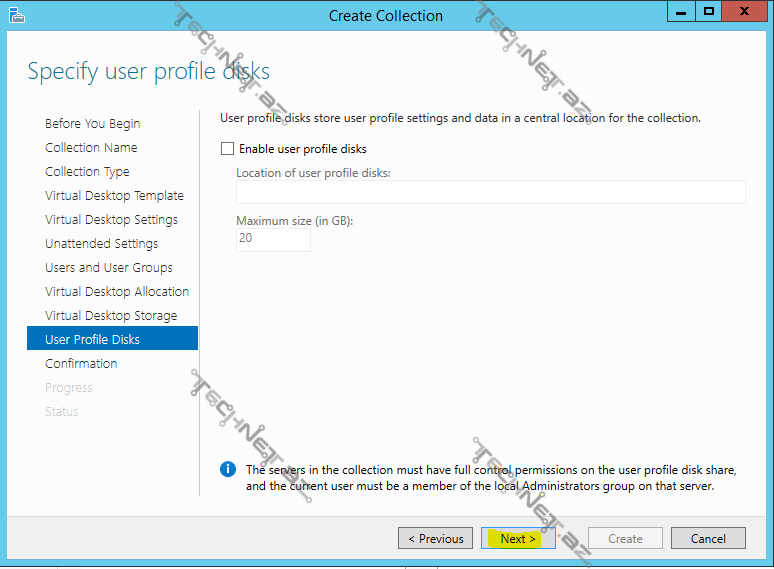
Task: Click the location of user profile disks field
Action: coord(490,192)
